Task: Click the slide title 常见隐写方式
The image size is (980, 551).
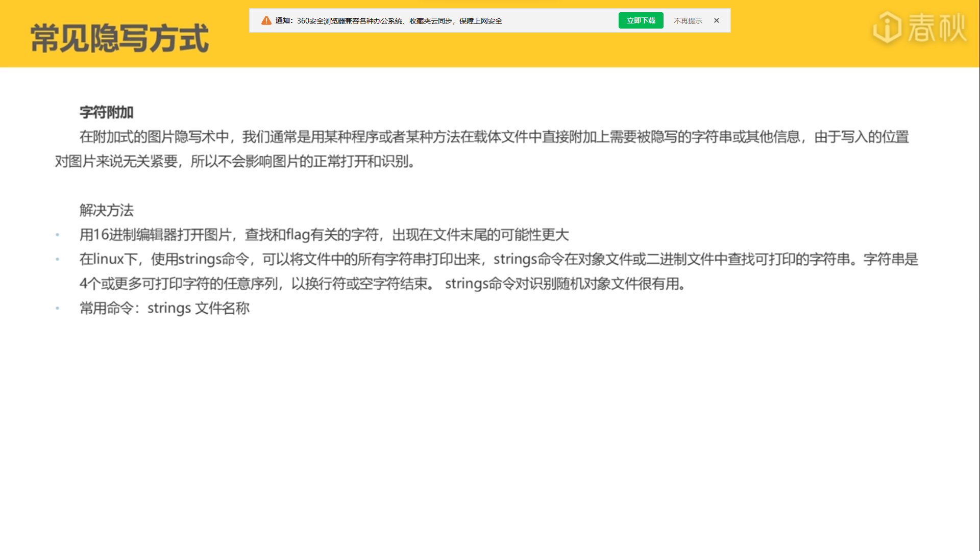Action: tap(119, 38)
